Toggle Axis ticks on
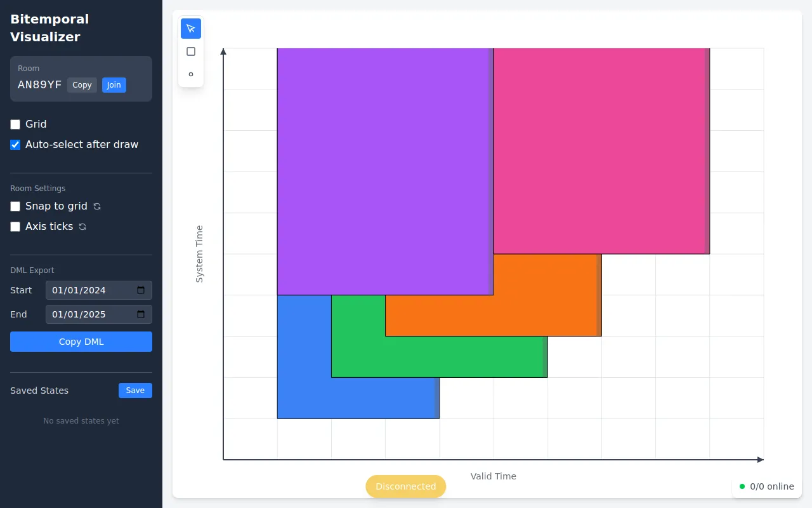The width and height of the screenshot is (812, 508). coord(15,226)
